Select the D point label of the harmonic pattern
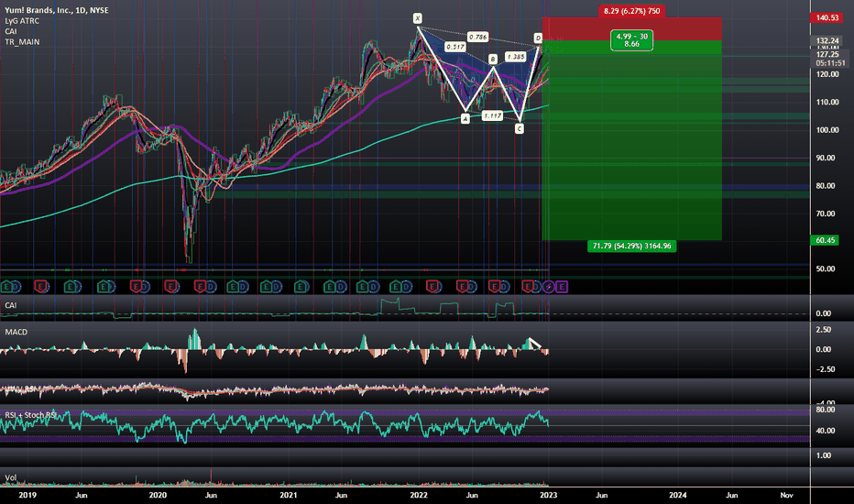The image size is (854, 504). coord(538,38)
